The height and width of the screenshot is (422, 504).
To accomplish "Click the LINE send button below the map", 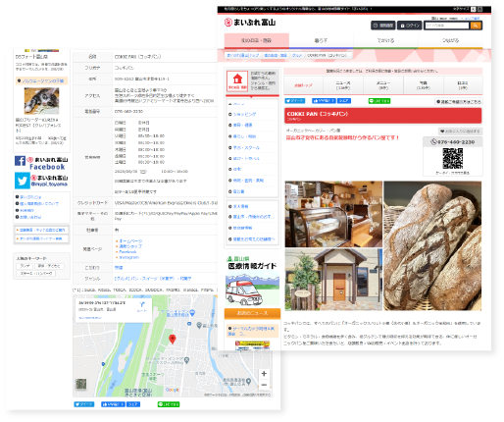I will (169, 404).
